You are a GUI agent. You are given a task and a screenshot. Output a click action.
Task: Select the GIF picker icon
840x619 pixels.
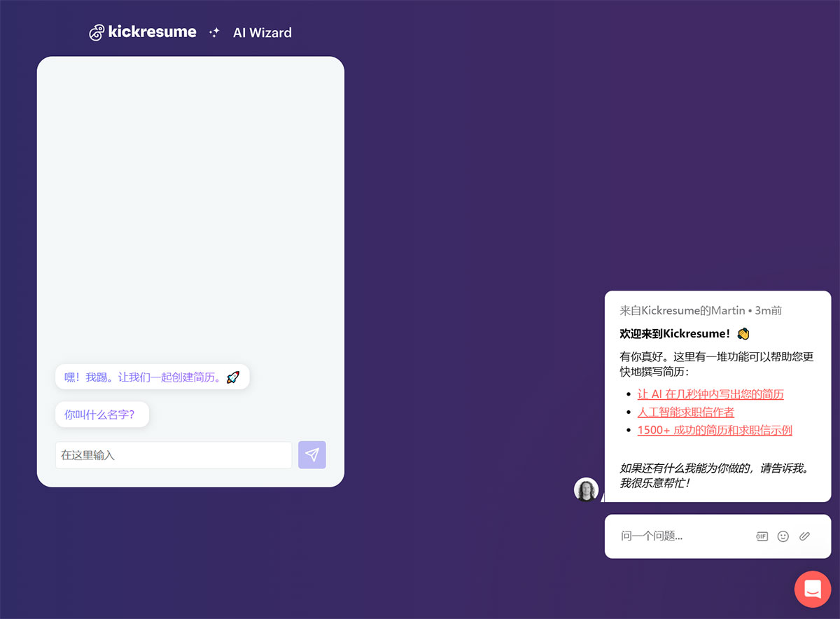click(761, 536)
